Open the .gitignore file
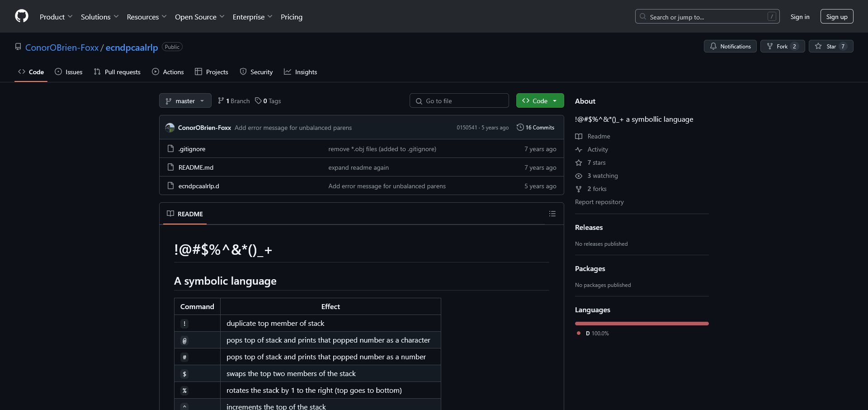The height and width of the screenshot is (410, 868). pos(192,149)
